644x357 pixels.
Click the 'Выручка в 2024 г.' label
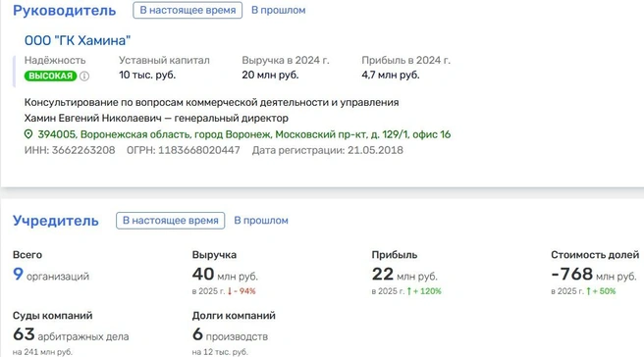click(286, 61)
